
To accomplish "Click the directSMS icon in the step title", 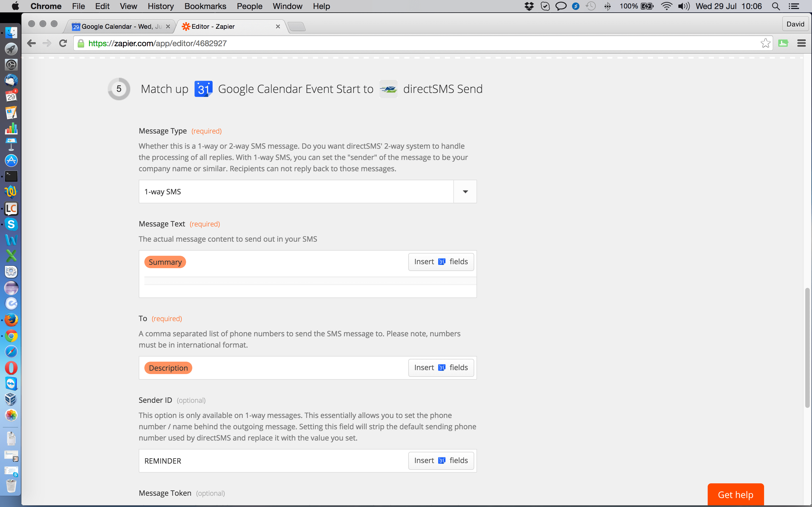I will tap(388, 88).
